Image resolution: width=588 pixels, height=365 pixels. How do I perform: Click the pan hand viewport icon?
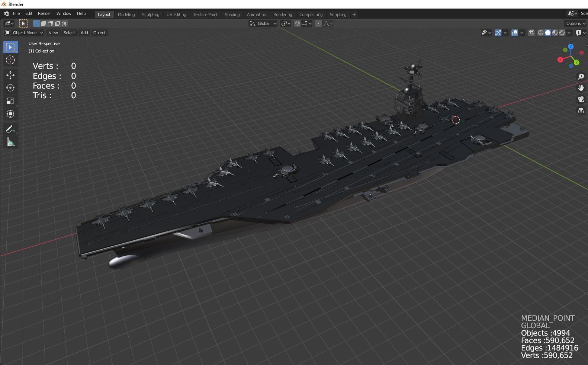click(x=581, y=88)
